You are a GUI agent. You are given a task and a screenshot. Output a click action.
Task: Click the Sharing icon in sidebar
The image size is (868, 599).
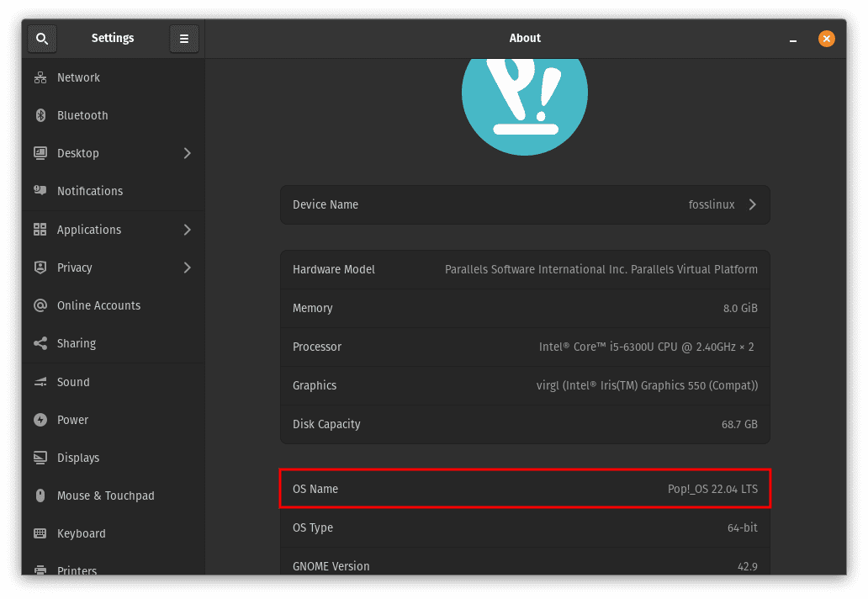click(x=40, y=343)
